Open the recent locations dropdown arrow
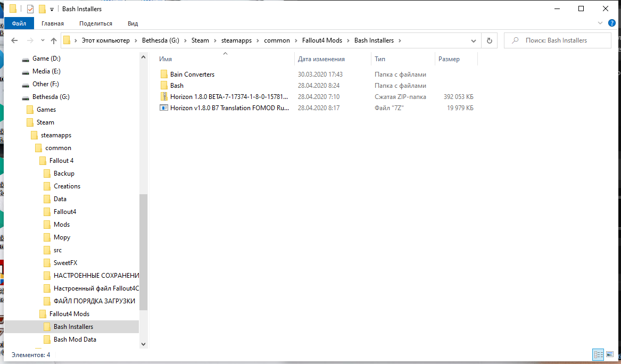This screenshot has height=364, width=621. pyautogui.click(x=42, y=40)
